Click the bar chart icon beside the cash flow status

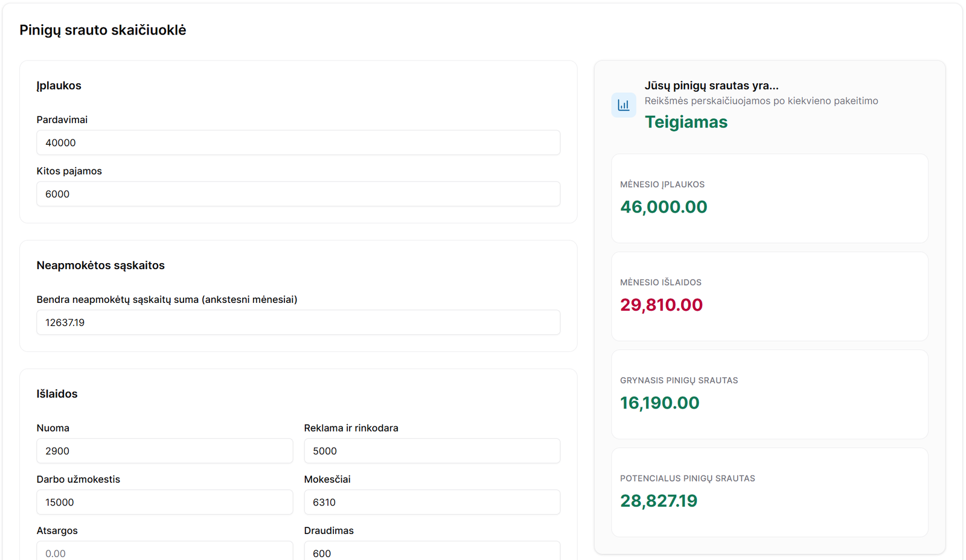tap(623, 105)
